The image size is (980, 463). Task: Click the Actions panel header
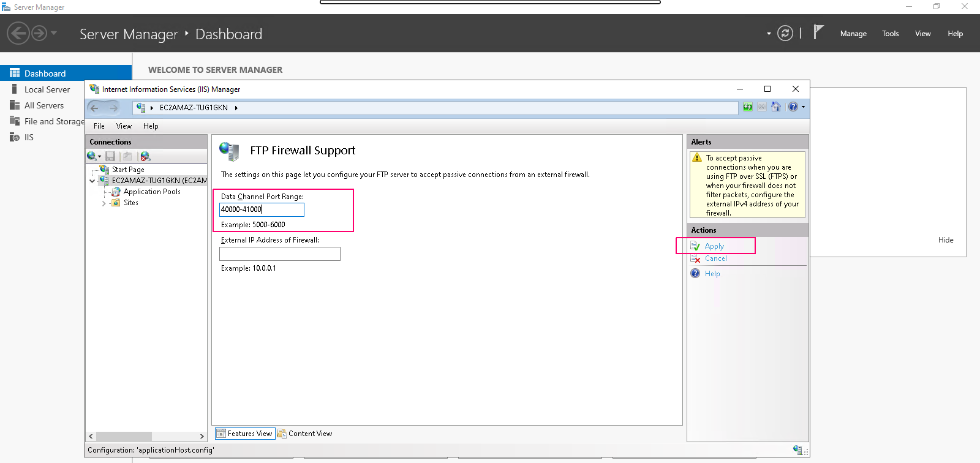[x=748, y=230]
